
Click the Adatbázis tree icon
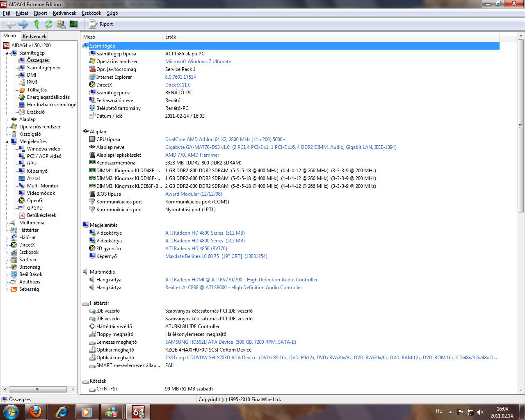pos(14,282)
